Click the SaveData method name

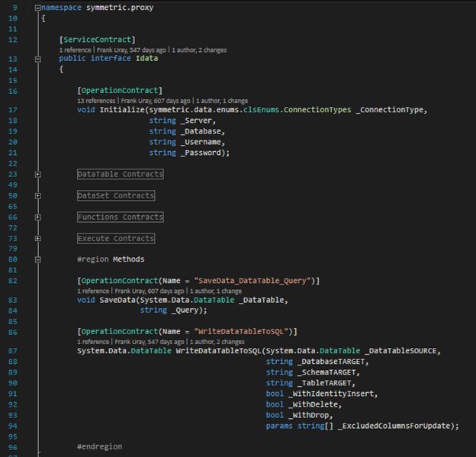coord(117,300)
